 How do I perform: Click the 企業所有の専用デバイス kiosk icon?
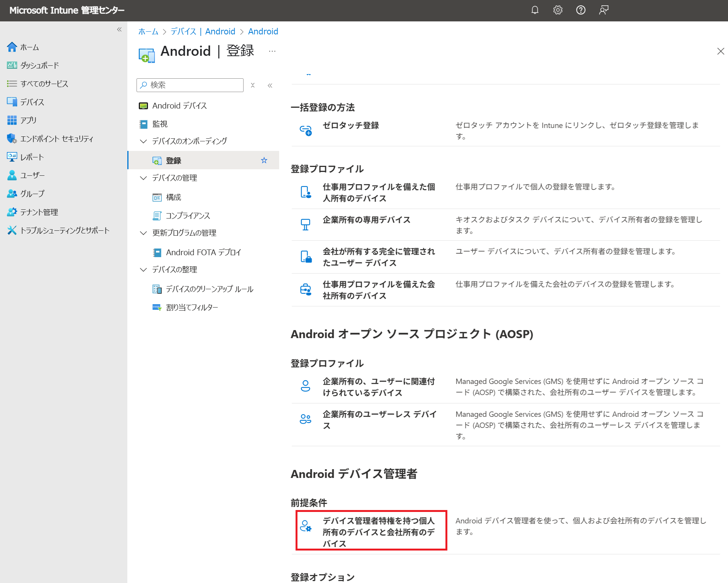(x=305, y=225)
